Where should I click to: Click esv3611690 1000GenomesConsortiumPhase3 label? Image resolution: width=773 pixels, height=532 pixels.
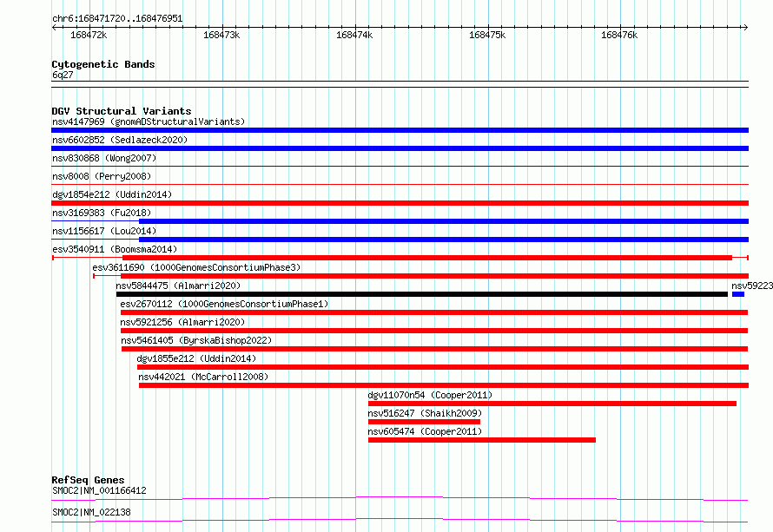tap(196, 267)
